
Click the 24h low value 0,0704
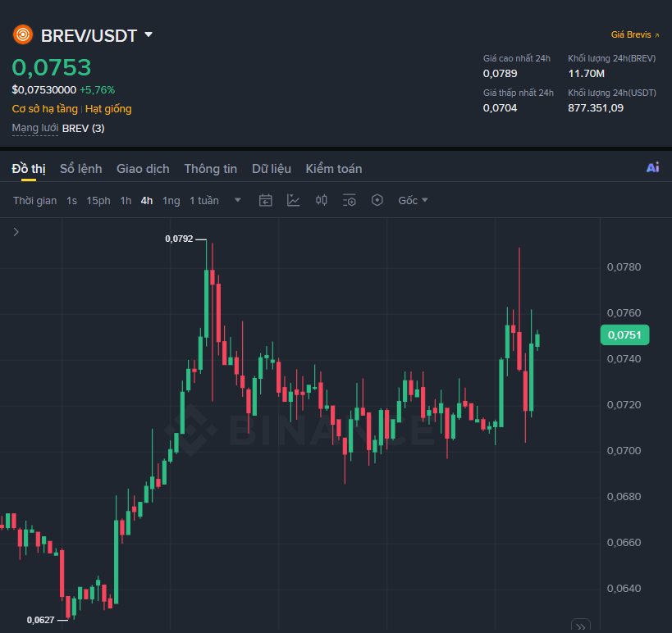501,108
